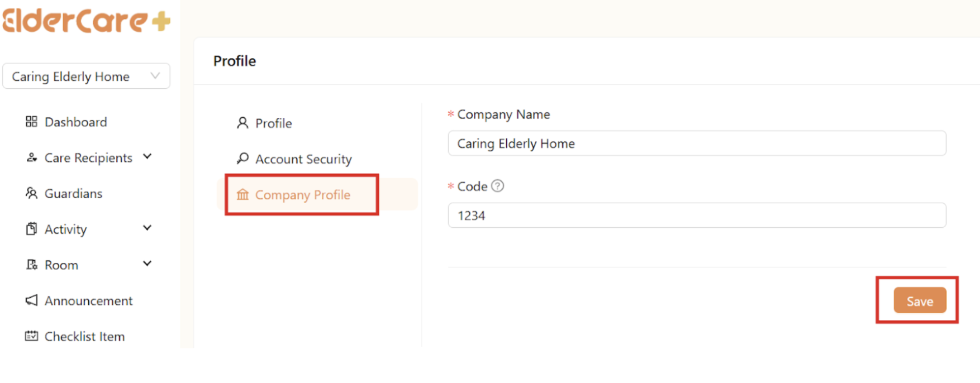Open the Code help question mark icon

point(497,186)
